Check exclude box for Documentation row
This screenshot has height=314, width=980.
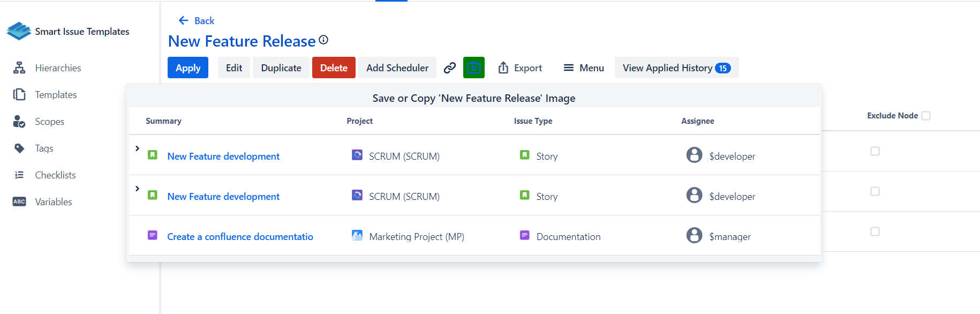click(x=875, y=231)
